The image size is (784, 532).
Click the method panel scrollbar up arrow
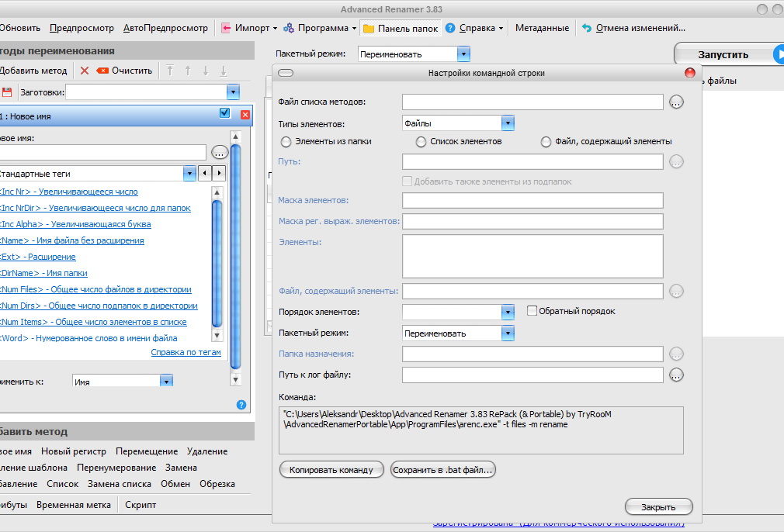click(x=235, y=136)
